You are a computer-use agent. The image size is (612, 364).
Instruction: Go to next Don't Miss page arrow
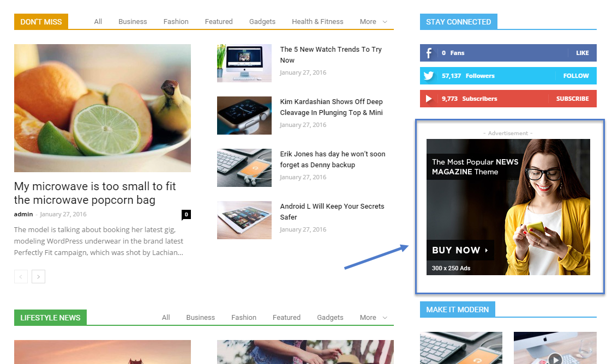(x=38, y=277)
